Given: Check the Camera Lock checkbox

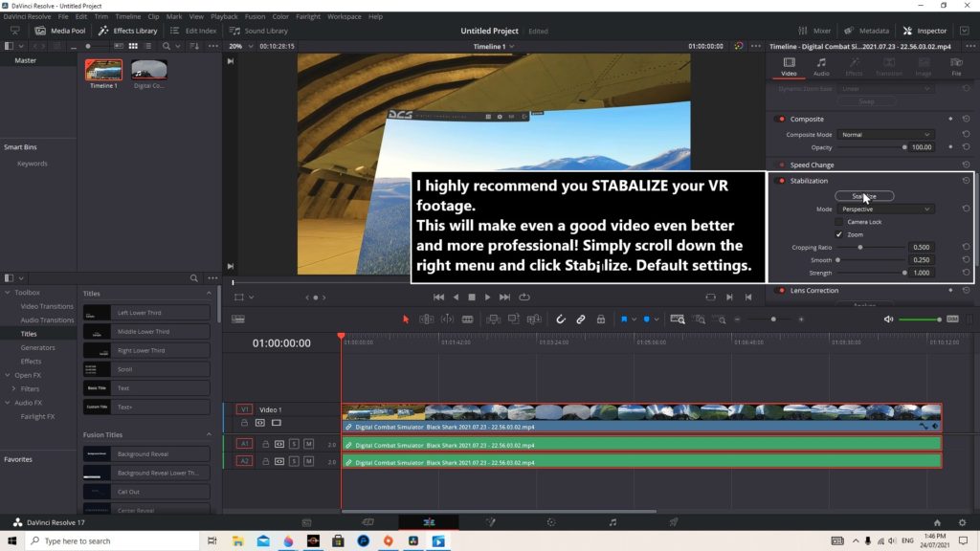Looking at the screenshot, I should [x=838, y=222].
